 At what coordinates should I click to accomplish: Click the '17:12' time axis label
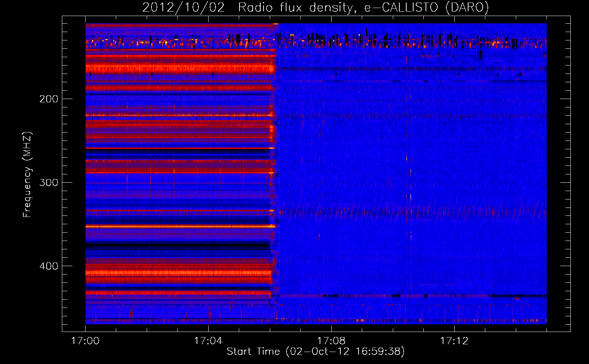[454, 341]
